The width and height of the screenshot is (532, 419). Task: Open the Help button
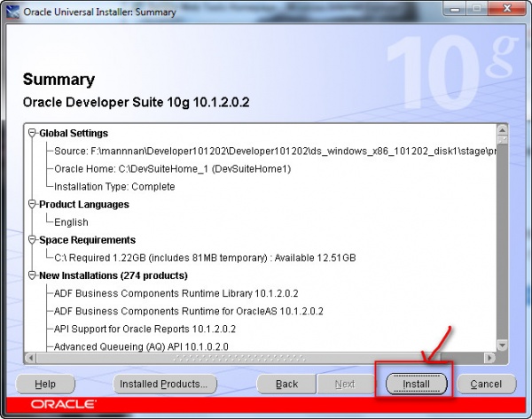tap(45, 384)
